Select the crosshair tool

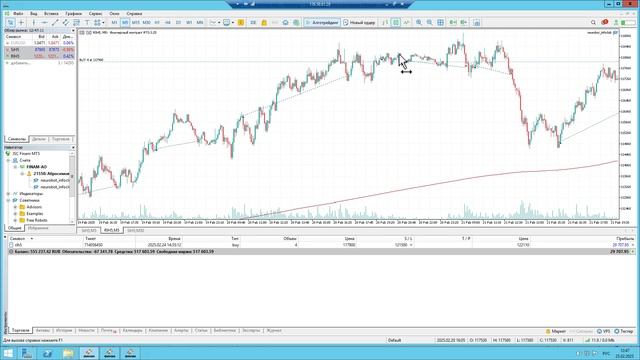pyautogui.click(x=22, y=22)
